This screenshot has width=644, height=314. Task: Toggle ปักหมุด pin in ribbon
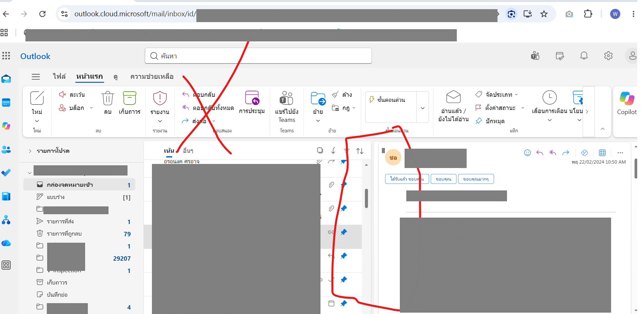point(490,121)
